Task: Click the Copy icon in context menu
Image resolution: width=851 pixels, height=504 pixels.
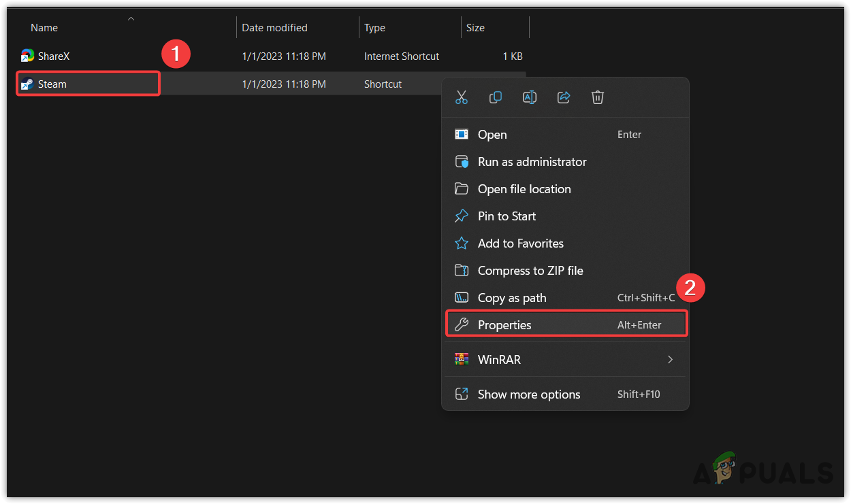Action: click(x=496, y=97)
